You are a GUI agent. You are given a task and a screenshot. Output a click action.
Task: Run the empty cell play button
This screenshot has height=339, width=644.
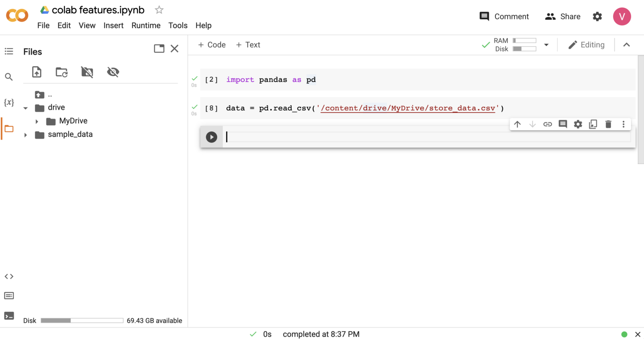click(x=212, y=137)
